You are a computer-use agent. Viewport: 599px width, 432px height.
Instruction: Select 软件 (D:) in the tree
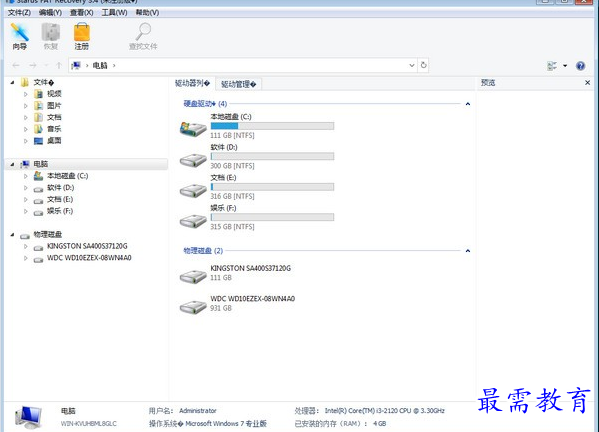coord(60,188)
